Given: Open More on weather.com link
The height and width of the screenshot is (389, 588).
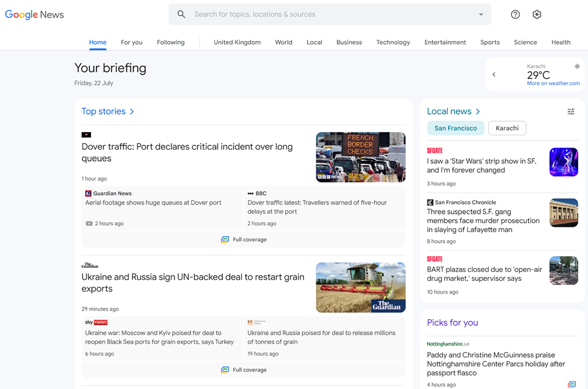Looking at the screenshot, I should pos(553,83).
